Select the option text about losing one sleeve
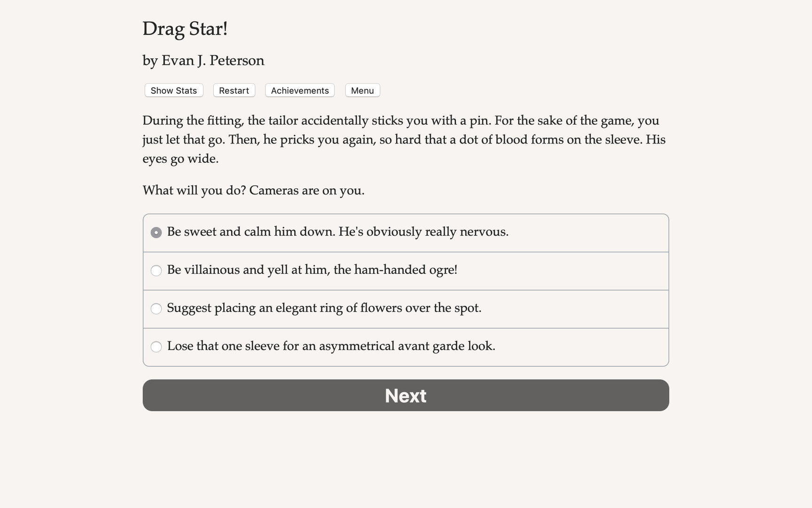The image size is (812, 508). tap(331, 347)
